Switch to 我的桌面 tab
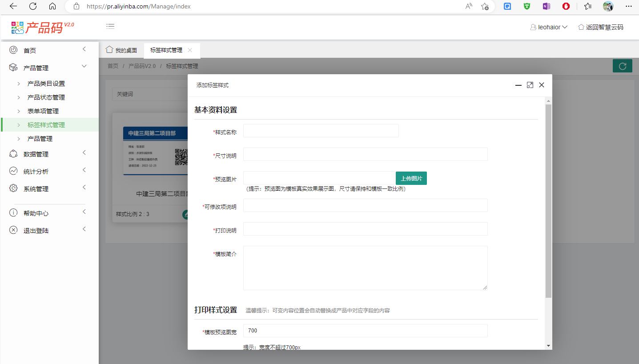This screenshot has height=364, width=639. pyautogui.click(x=121, y=50)
